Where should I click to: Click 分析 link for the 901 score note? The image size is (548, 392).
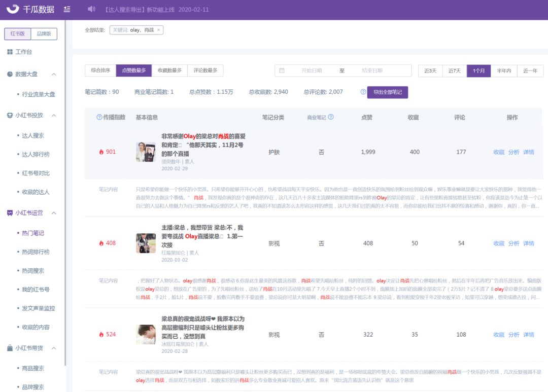click(x=513, y=152)
